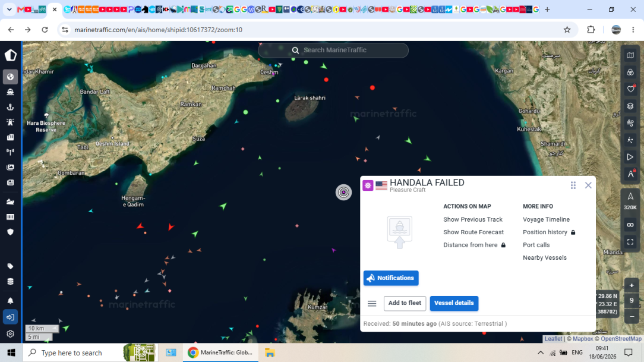Open the popup hamburger menu
The image size is (644, 362).
(x=372, y=303)
